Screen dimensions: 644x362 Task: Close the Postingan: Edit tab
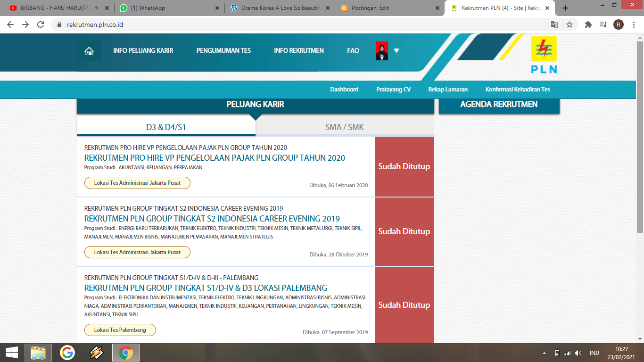[x=437, y=8]
